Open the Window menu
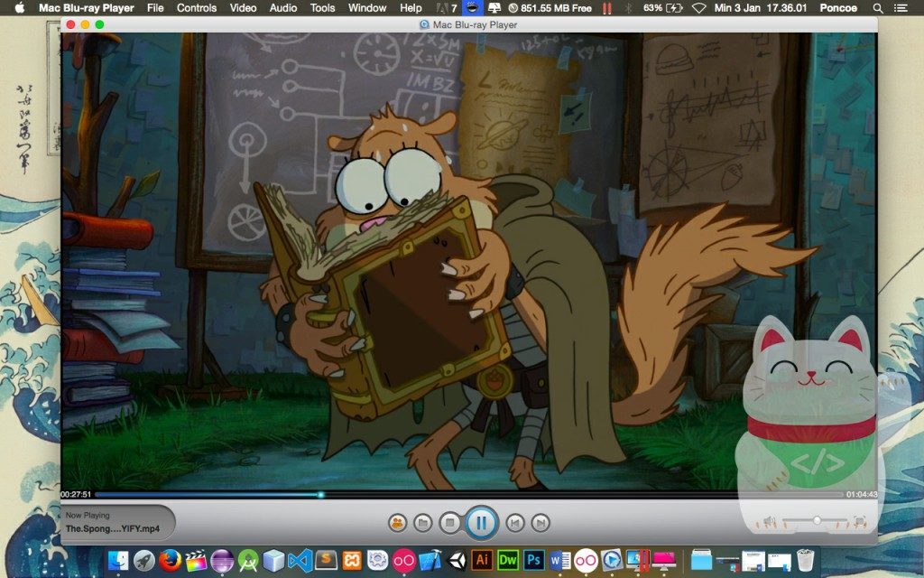This screenshot has height=578, width=924. point(367,8)
